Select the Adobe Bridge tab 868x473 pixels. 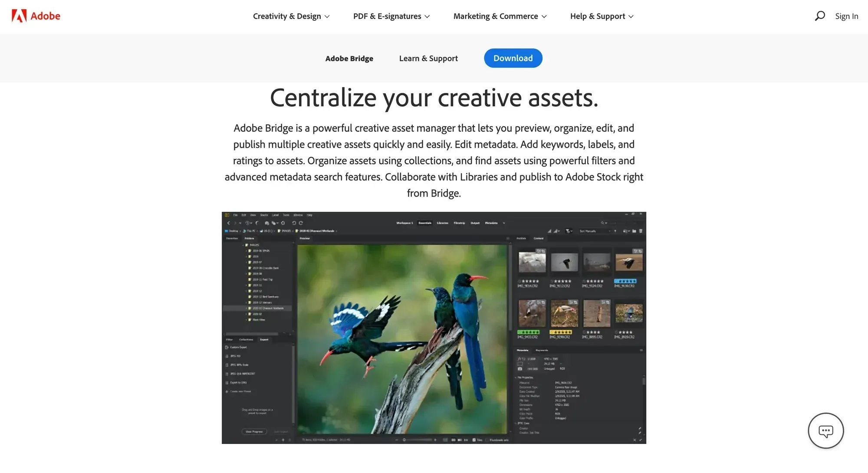coord(349,58)
